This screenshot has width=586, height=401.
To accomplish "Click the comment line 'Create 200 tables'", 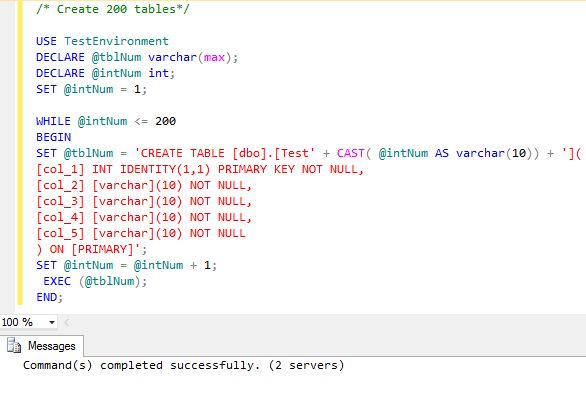I will pyautogui.click(x=113, y=9).
